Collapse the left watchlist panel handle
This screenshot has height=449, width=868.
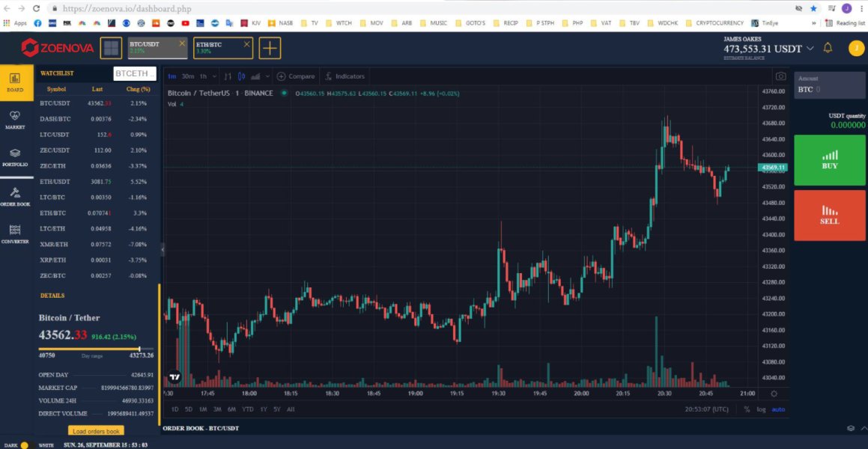163,250
